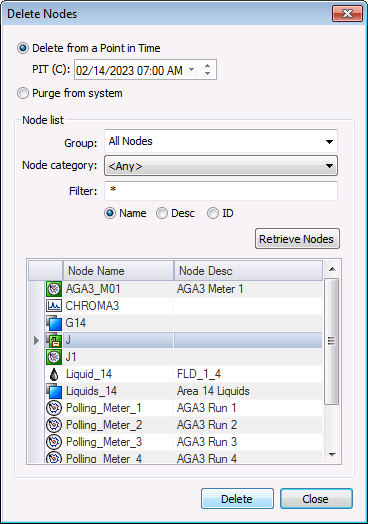
Task: Click the Polling_Meter_2 icon
Action: point(54,425)
